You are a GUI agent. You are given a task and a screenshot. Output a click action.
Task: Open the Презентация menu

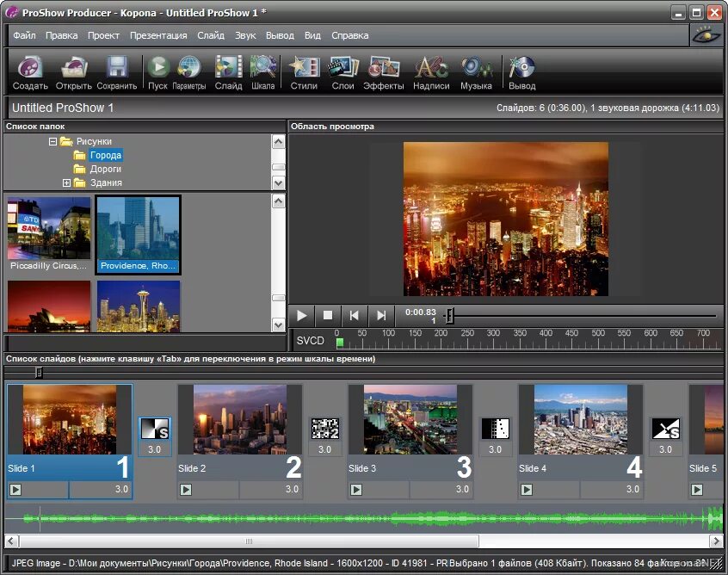tap(158, 35)
